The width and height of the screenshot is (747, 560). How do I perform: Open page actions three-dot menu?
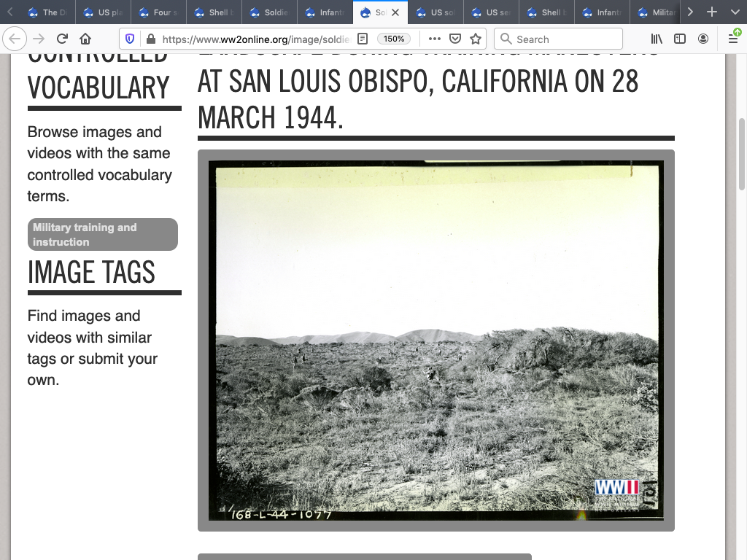point(435,39)
